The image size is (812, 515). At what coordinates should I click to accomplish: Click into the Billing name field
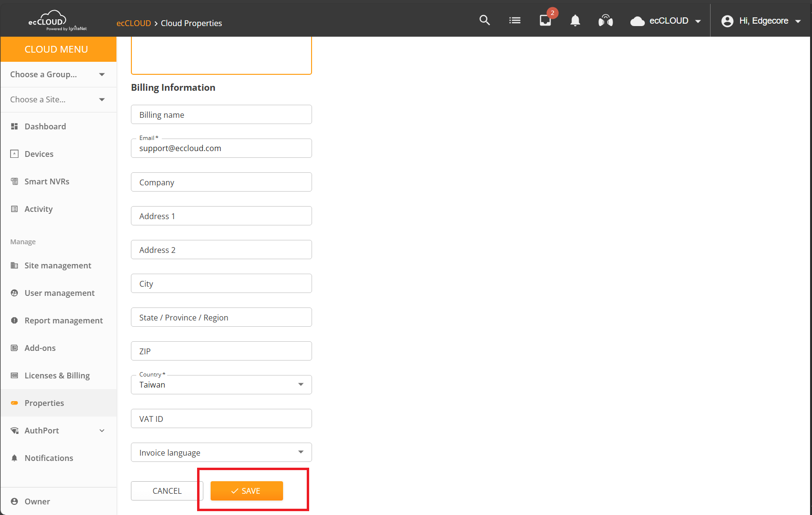pyautogui.click(x=221, y=114)
